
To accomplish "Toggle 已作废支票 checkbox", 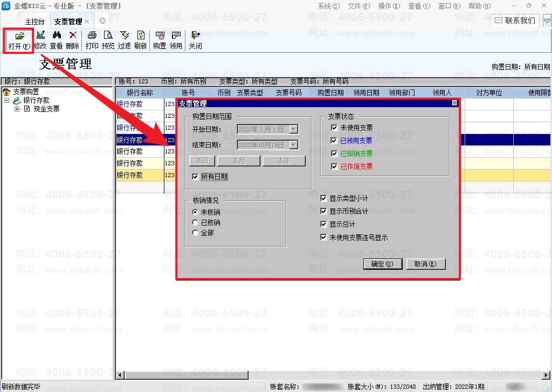I will click(x=334, y=166).
